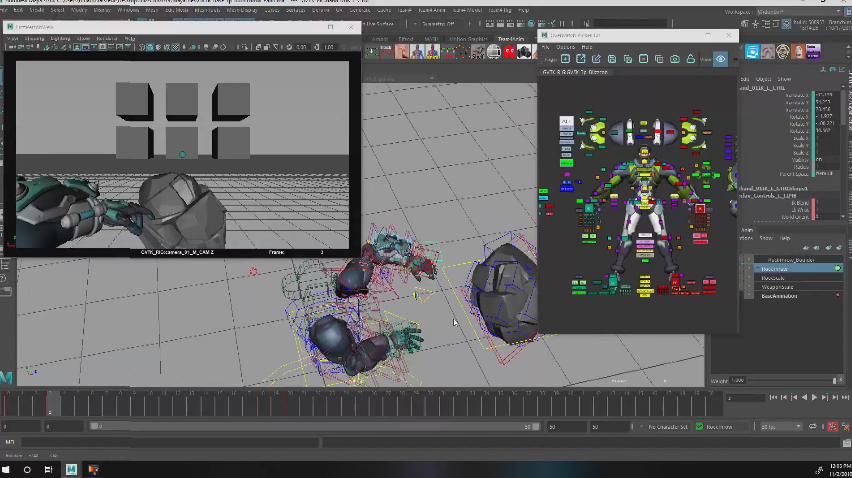Viewport: 852px width, 478px height.
Task: Open Shading menu in camera view window
Action: coord(34,39)
